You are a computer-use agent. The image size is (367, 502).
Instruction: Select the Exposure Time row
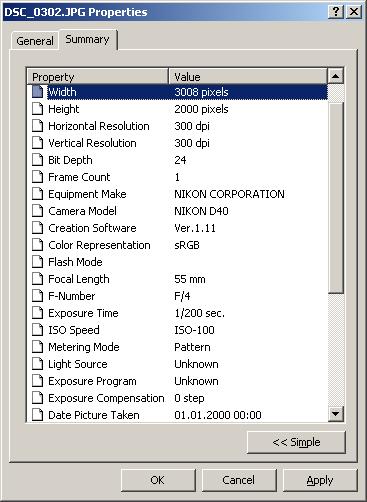point(177,313)
